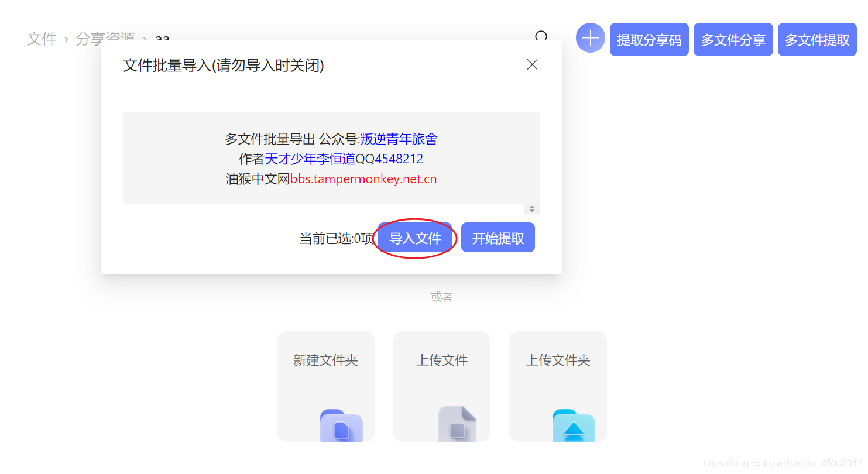
Task: Click the 多文件批量导出 text
Action: [x=270, y=139]
